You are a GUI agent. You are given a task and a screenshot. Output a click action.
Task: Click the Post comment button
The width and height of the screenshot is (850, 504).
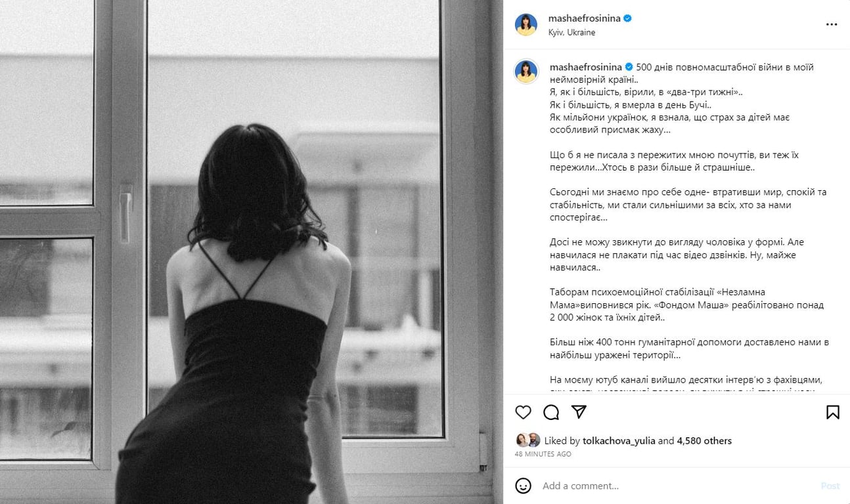830,486
